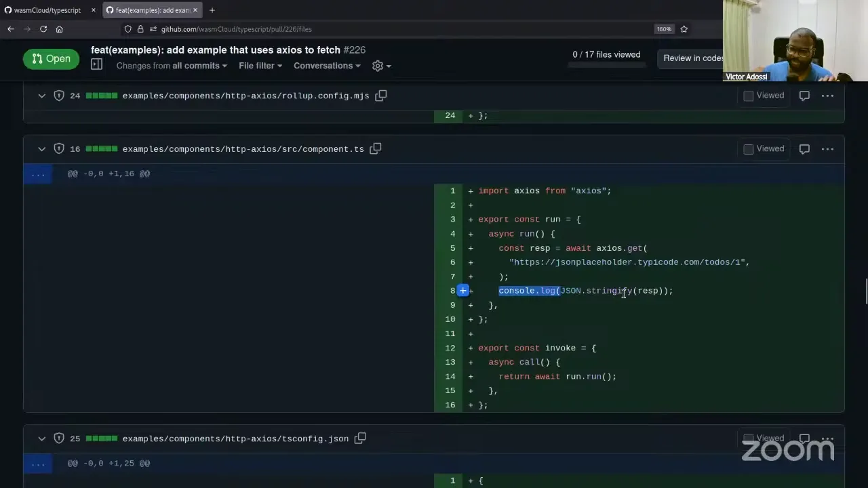Collapse rollup.config.mjs file diff
Viewport: 868px width, 488px height.
(x=41, y=96)
